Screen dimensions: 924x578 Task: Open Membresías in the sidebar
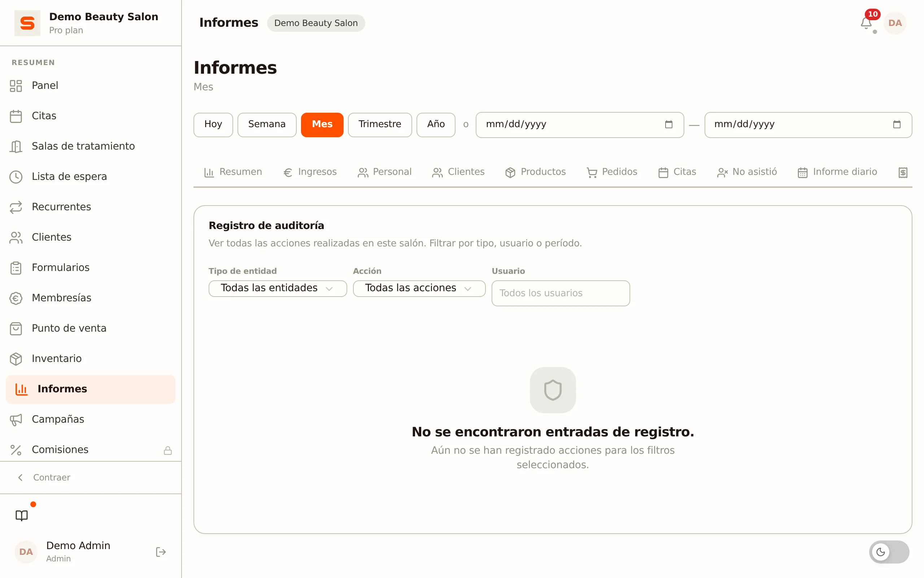(x=91, y=298)
